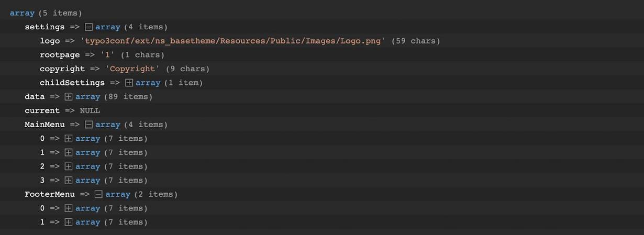
Task: Click the 'array' word on settings row
Action: 108,27
